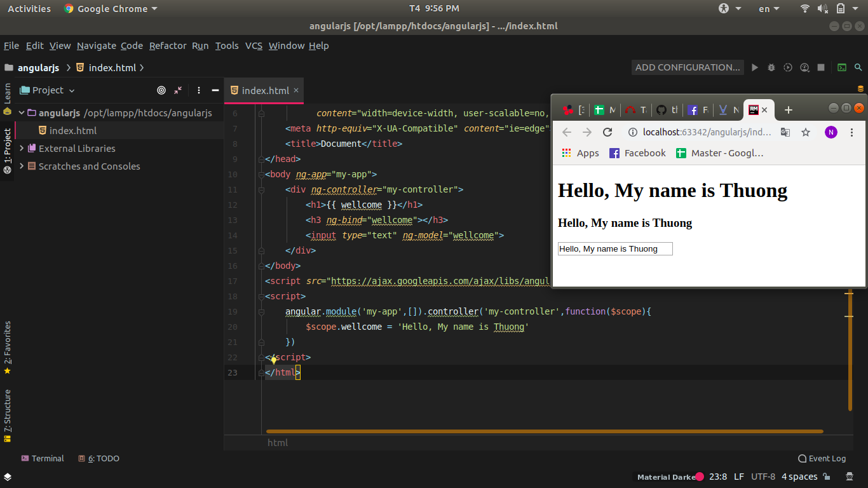Expand Scratches and Consoles node
Image resolution: width=868 pixels, height=488 pixels.
click(22, 166)
